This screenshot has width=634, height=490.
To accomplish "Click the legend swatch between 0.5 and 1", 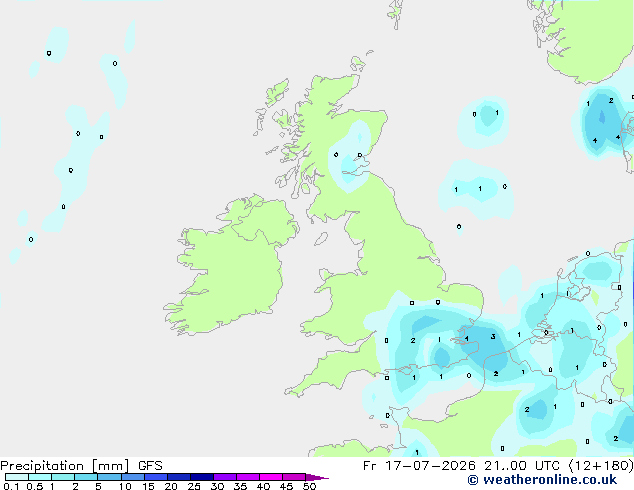I will (40, 477).
